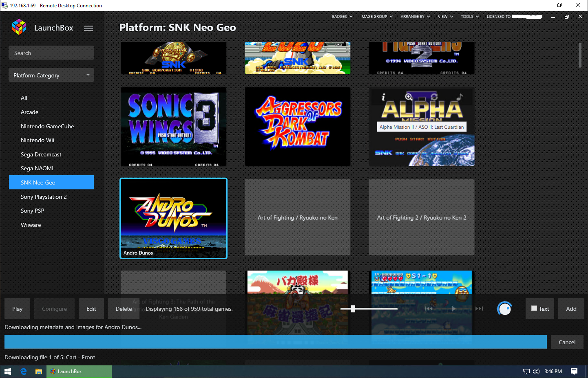Click the Play button
The width and height of the screenshot is (588, 378).
[18, 309]
